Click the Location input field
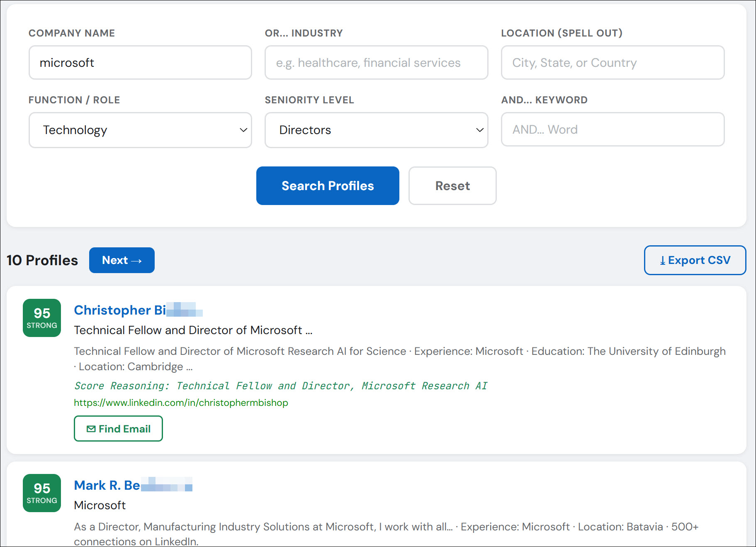This screenshot has width=756, height=547. point(613,63)
